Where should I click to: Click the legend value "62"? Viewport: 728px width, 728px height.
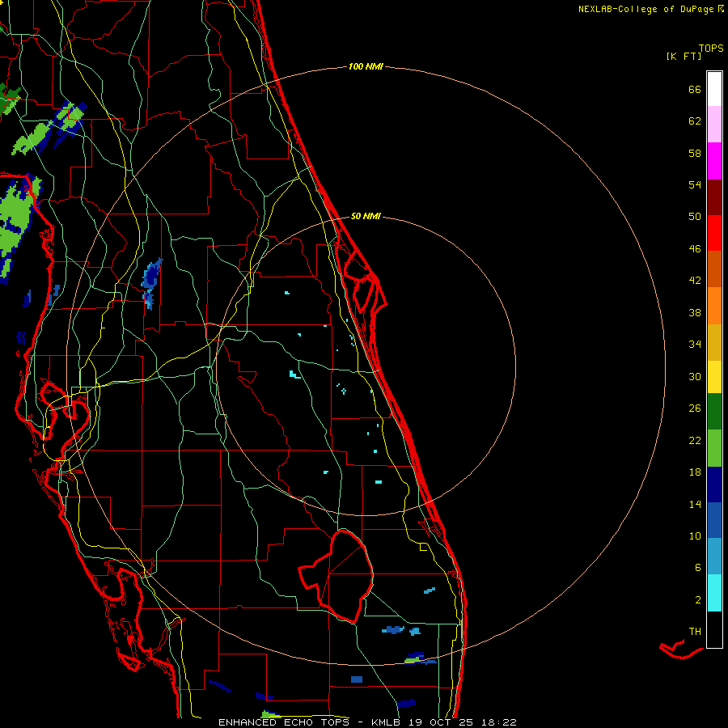click(695, 121)
